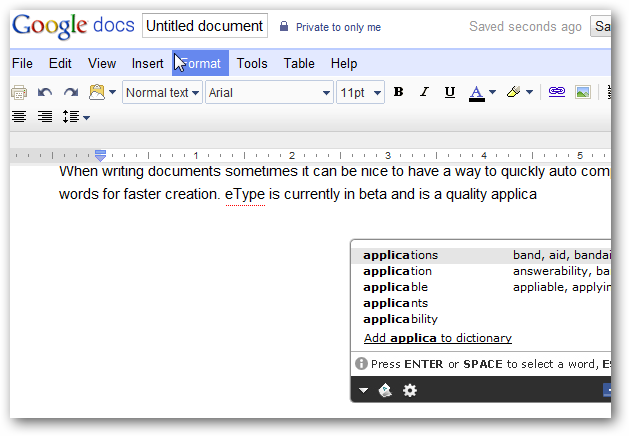629x436 pixels.
Task: Open the Help menu
Action: (x=344, y=63)
